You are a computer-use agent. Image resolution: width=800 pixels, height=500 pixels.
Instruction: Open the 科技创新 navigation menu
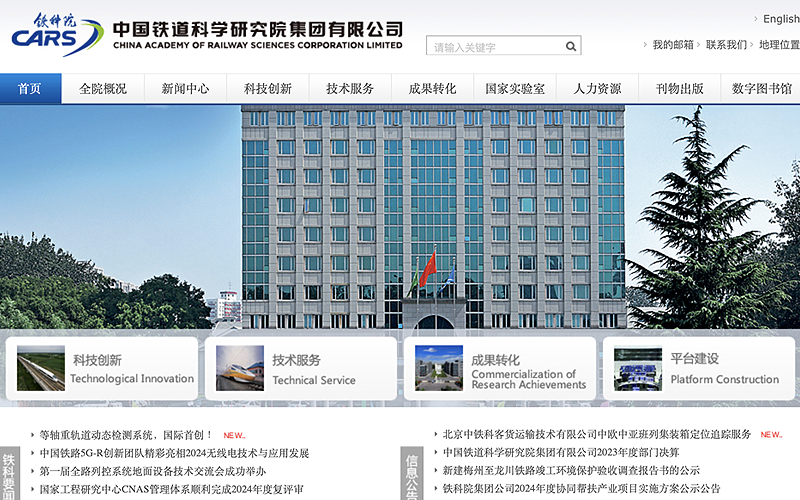coord(268,89)
